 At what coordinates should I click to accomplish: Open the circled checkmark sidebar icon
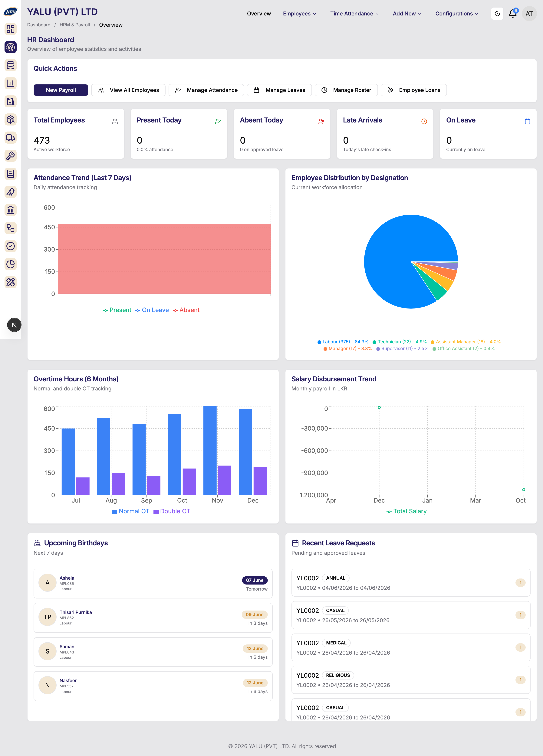(10, 246)
